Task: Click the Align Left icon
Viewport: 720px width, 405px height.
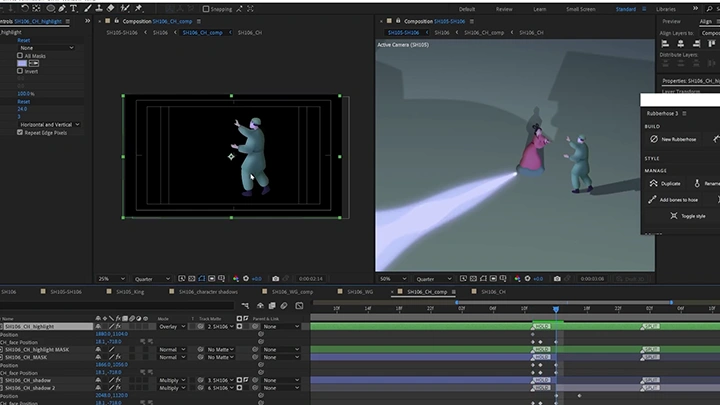Action: click(x=665, y=44)
